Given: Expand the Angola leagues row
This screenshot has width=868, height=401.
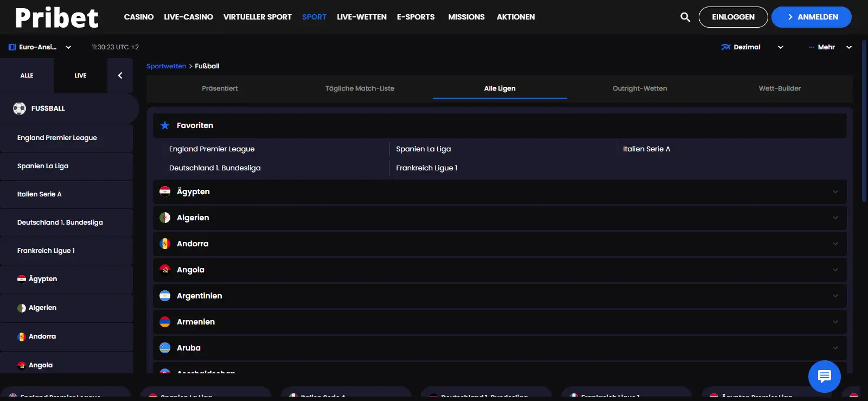Looking at the screenshot, I should click(500, 270).
